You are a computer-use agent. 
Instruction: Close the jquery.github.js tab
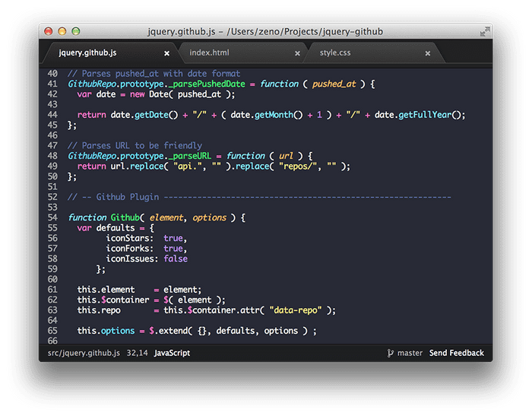pyautogui.click(x=166, y=53)
